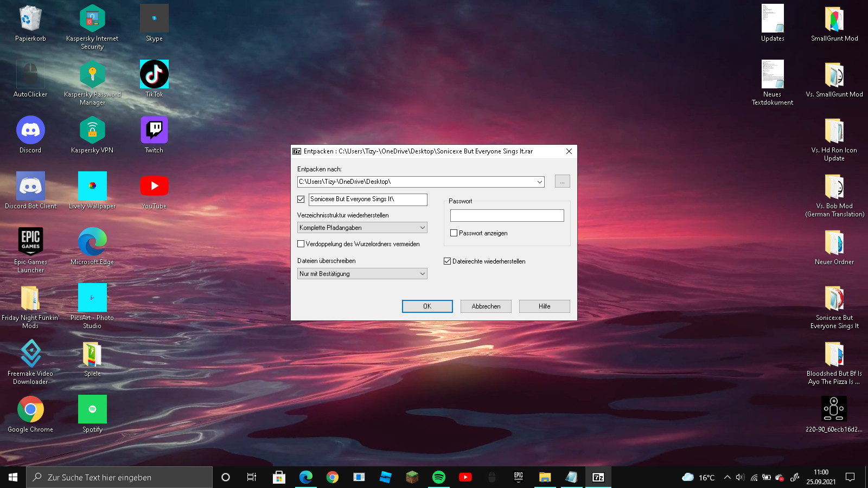Start the Epic Games Launcher
Viewport: 868px width, 488px height.
click(x=30, y=241)
